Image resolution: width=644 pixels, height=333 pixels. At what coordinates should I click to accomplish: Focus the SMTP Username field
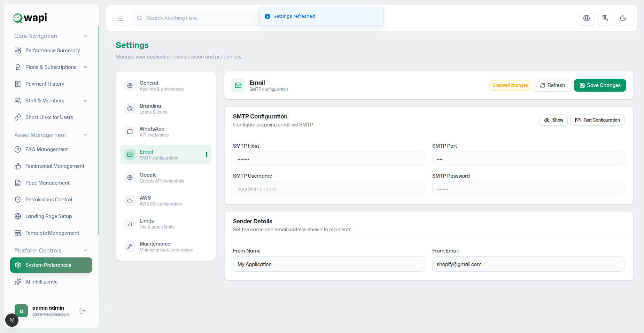(x=329, y=188)
